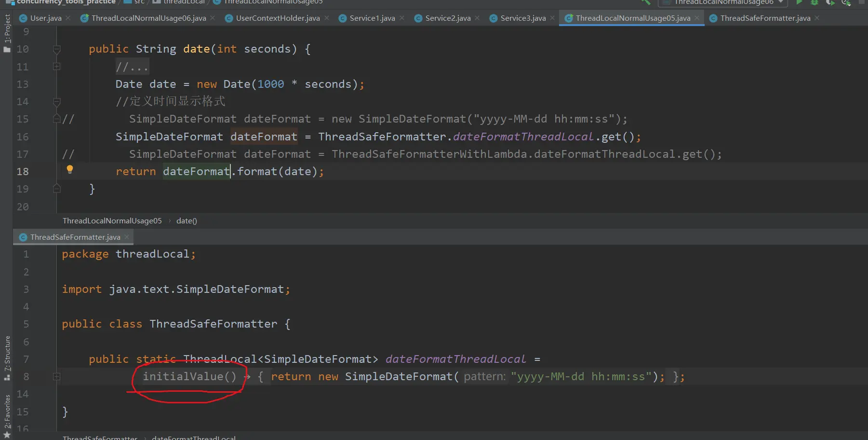Click the ThreadLocalNormalUsage05 breadcrumb below editor
The image size is (868, 440).
coord(112,220)
